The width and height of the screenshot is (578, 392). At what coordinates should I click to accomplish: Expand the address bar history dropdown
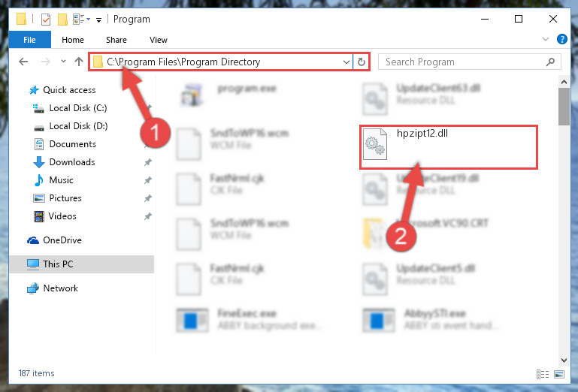[346, 62]
